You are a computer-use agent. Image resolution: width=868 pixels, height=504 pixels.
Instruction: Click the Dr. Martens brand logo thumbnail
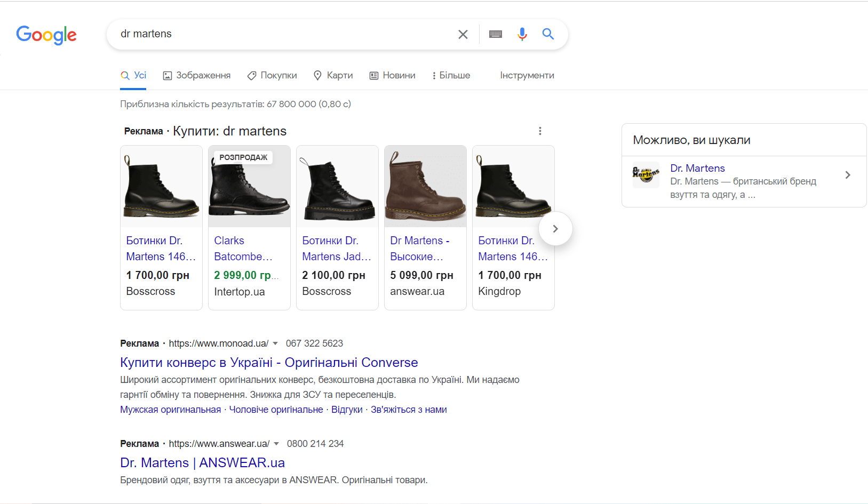[x=646, y=174]
